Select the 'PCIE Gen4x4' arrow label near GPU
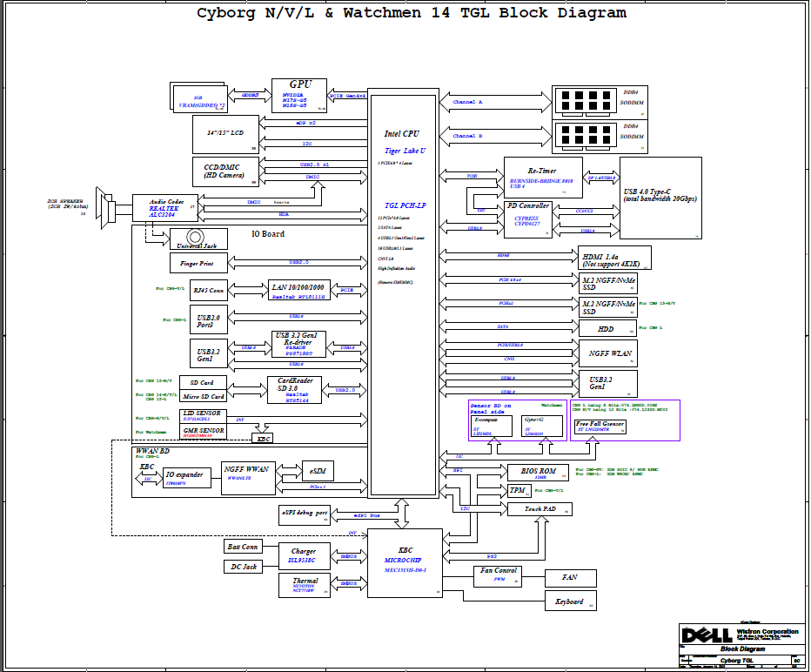 347,96
